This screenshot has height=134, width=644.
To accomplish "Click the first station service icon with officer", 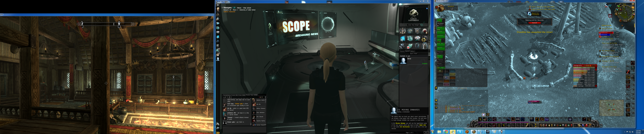I will (402, 31).
